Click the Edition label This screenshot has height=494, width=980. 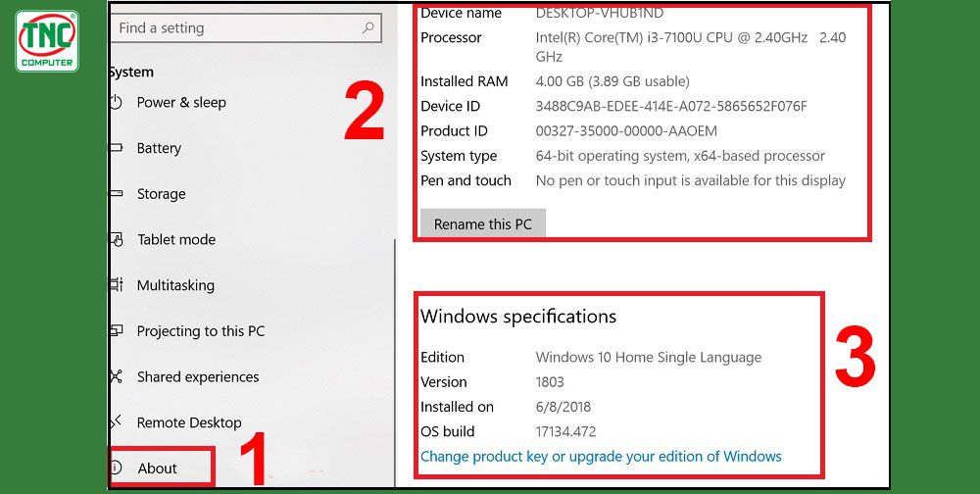coord(443,358)
